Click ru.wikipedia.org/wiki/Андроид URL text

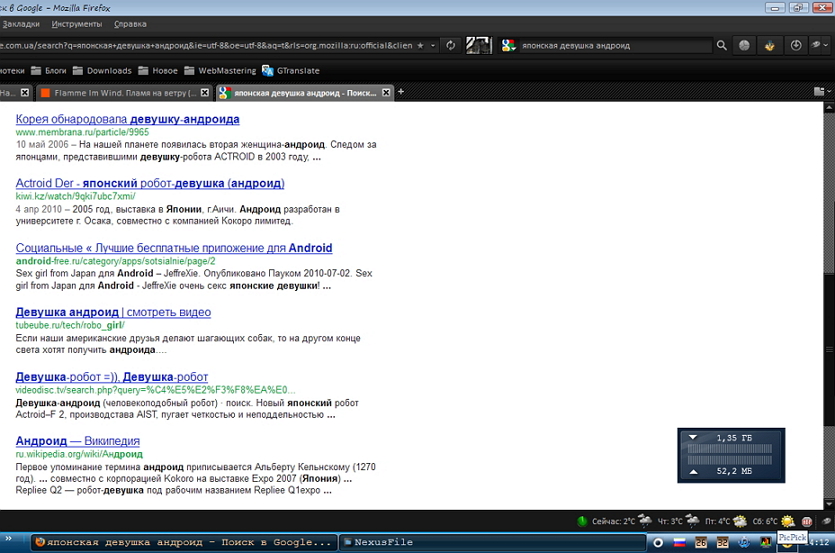point(79,454)
